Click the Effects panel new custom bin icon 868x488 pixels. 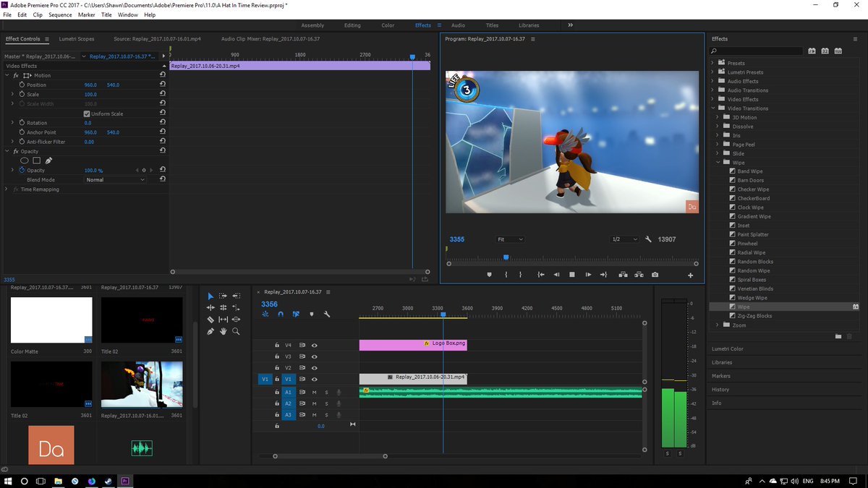(838, 336)
